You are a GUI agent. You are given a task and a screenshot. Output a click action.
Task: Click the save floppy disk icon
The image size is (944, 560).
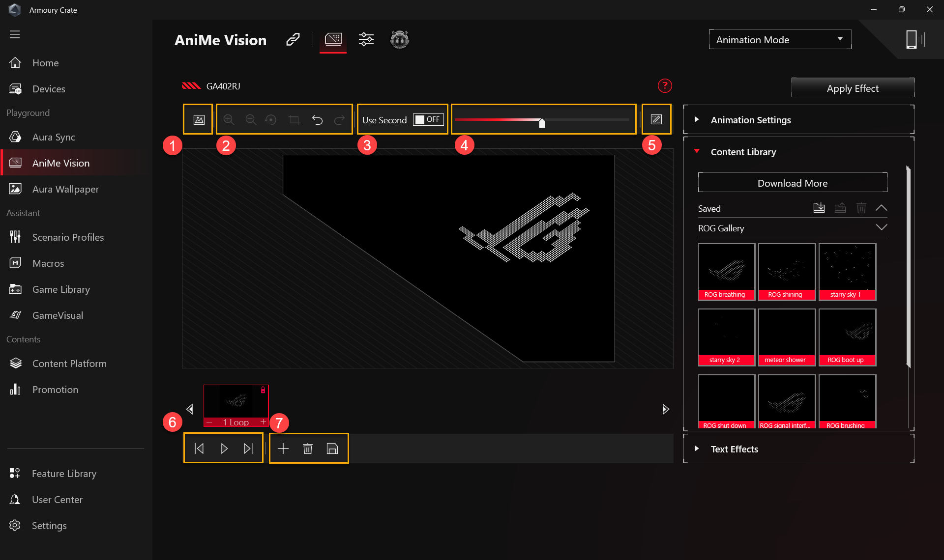pyautogui.click(x=332, y=448)
